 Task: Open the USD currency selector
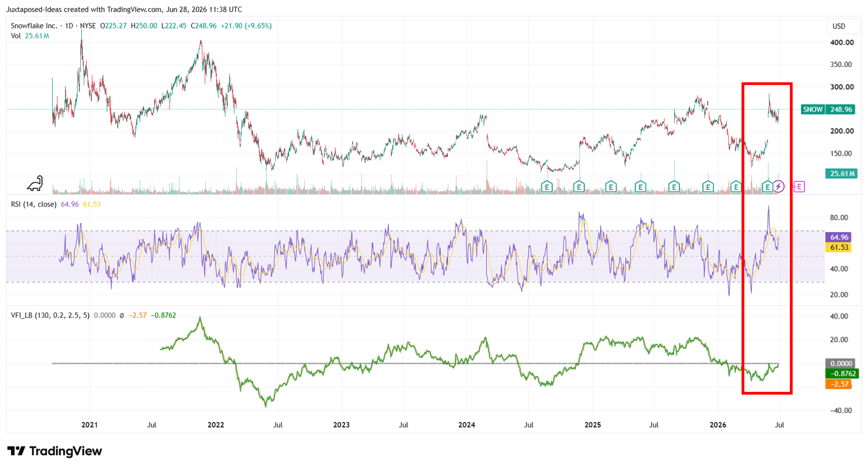pyautogui.click(x=839, y=26)
